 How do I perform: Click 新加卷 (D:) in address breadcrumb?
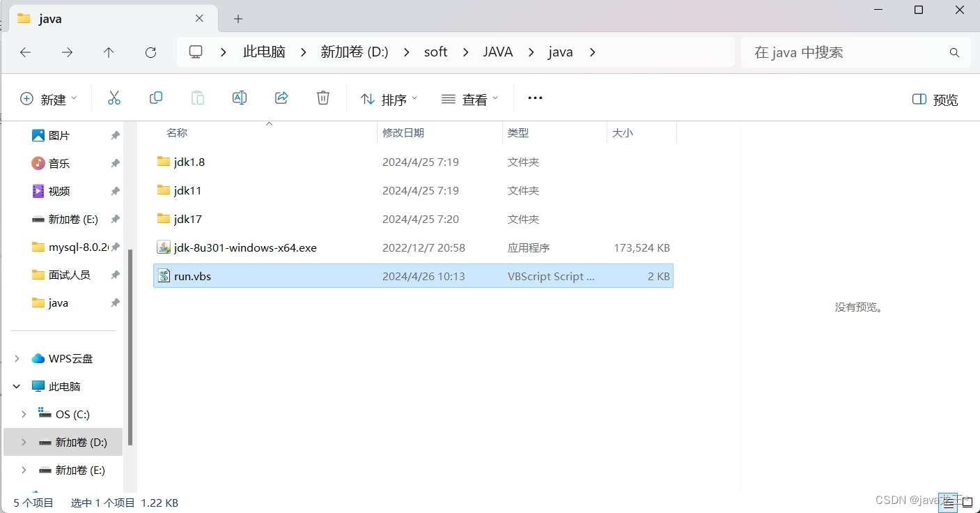(x=354, y=52)
